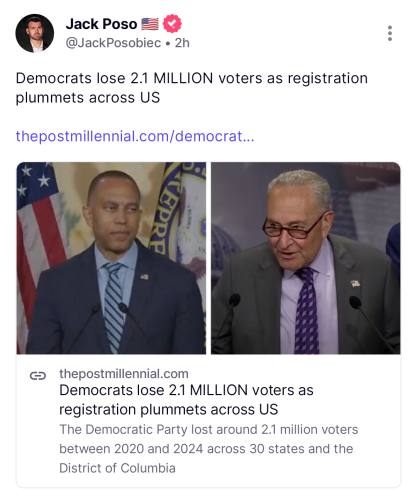417x500 pixels.
Task: Open the left photo with the US flag
Action: (x=111, y=258)
